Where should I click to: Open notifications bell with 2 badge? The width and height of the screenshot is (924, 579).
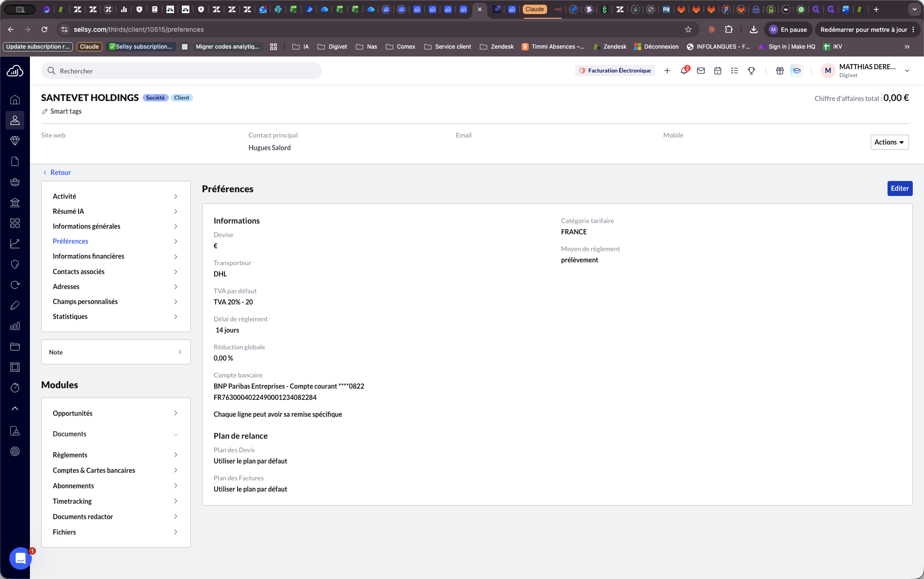(x=684, y=71)
